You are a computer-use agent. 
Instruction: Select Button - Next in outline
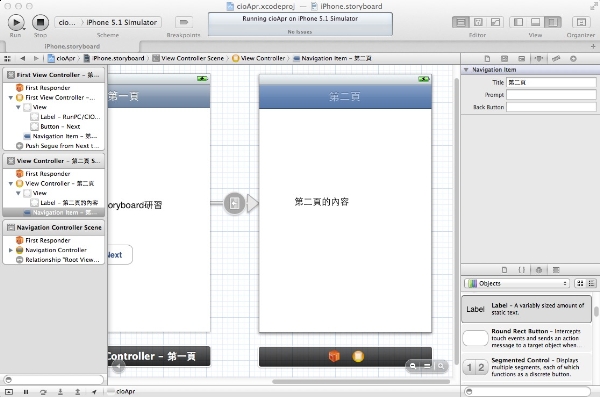(x=60, y=126)
